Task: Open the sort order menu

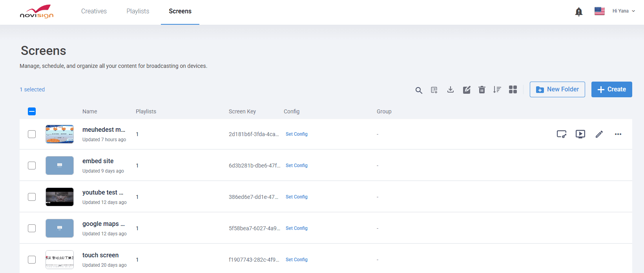Action: [497, 90]
